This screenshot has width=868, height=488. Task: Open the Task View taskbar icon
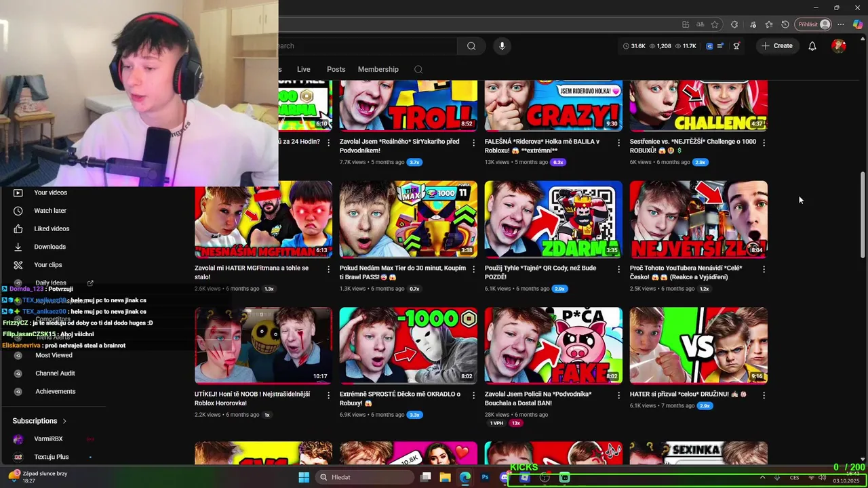425,477
